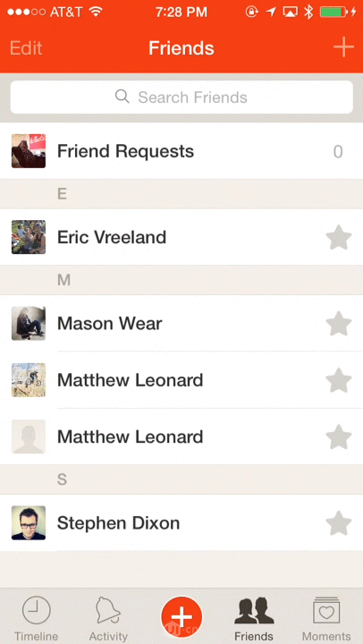Tap the Bluetooth status bar icon
This screenshot has width=363, height=644.
click(308, 12)
